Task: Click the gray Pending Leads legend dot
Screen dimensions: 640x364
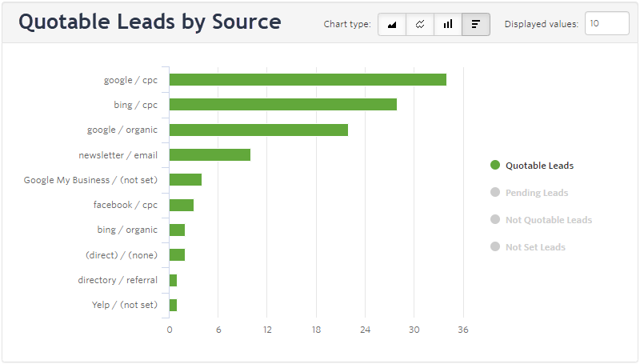Action: click(x=495, y=192)
